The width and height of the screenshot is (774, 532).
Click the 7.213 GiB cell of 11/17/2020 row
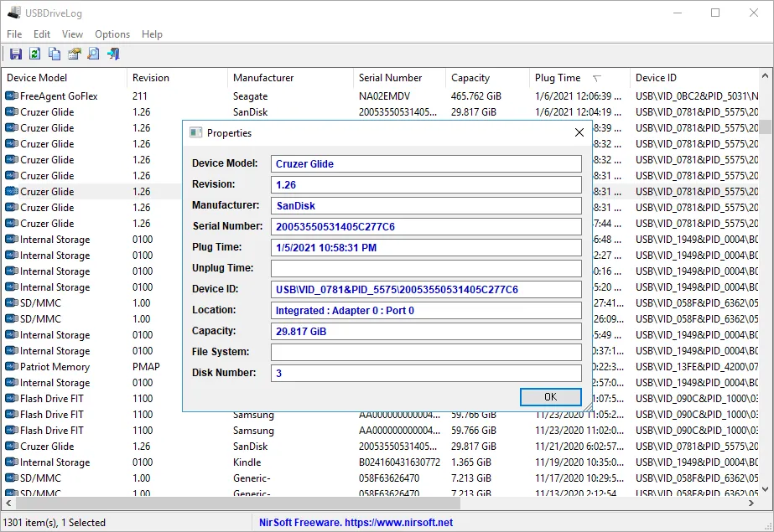coord(471,478)
